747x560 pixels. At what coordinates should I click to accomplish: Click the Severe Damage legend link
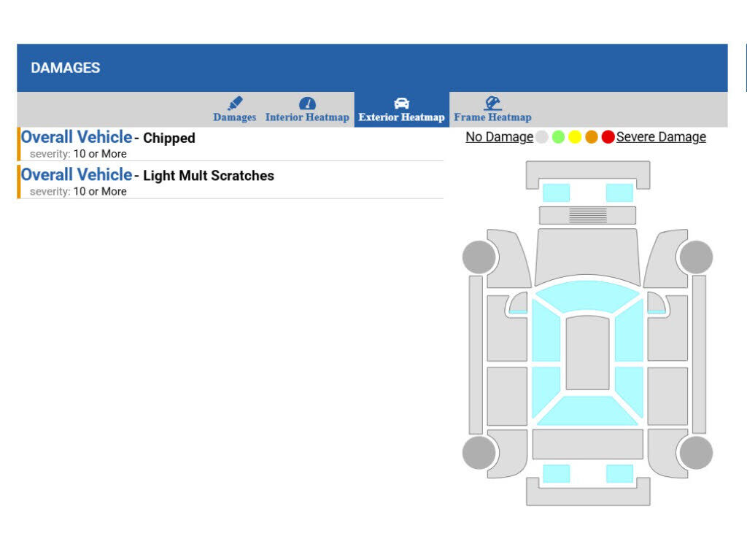[661, 137]
